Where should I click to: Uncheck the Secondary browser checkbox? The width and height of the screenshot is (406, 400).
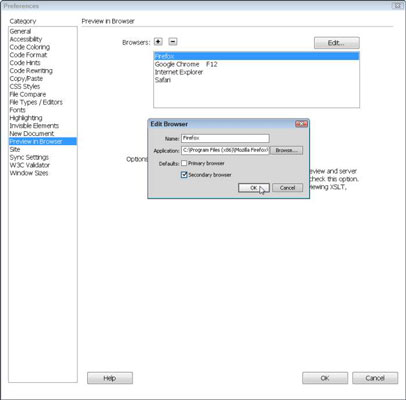[184, 174]
